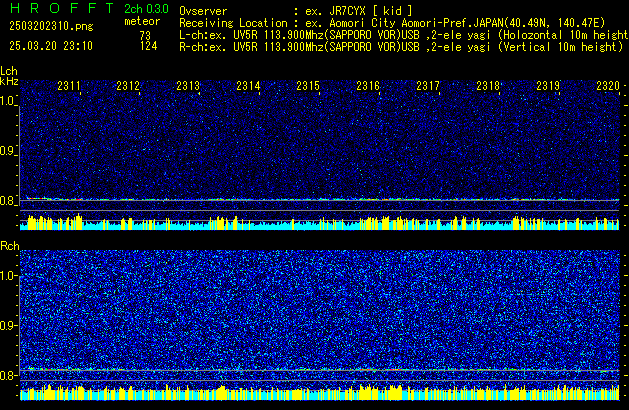Click the Lch channel label
The height and width of the screenshot is (410, 629).
pyautogui.click(x=9, y=71)
